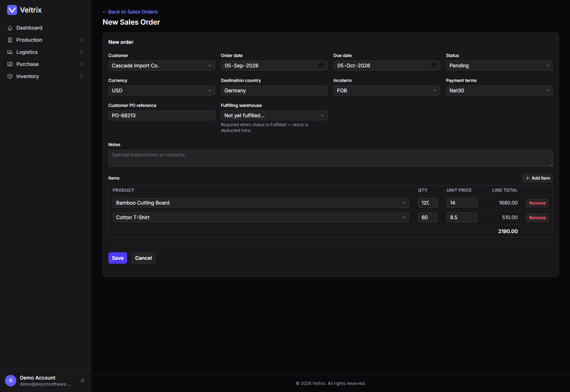Click the Notes text area
Image resolution: width=570 pixels, height=392 pixels.
tap(331, 158)
